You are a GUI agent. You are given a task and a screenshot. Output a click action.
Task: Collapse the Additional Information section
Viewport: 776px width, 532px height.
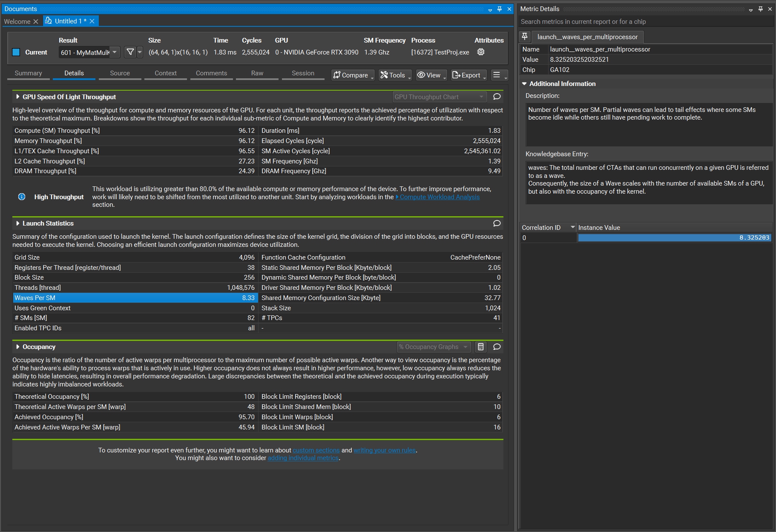point(524,84)
